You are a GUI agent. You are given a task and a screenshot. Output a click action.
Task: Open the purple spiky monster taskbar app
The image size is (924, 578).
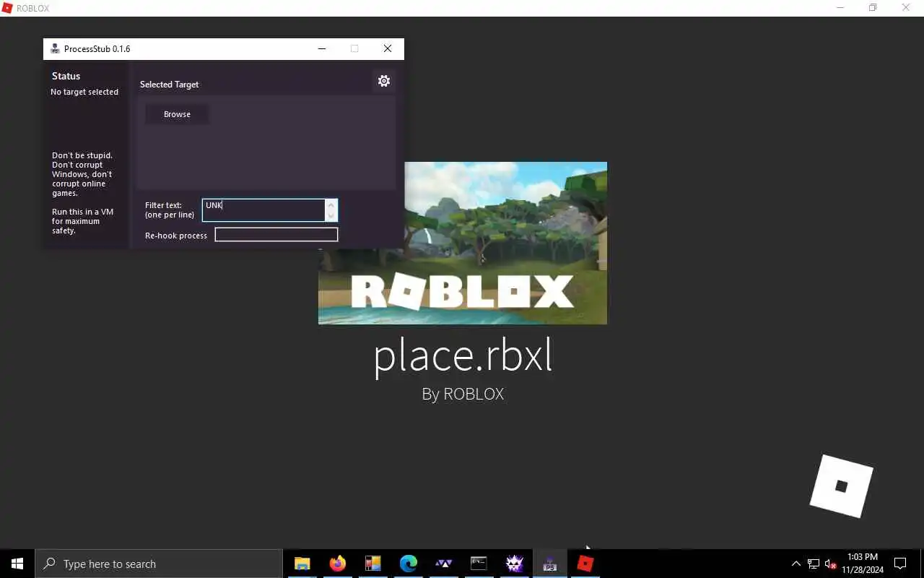pos(514,564)
